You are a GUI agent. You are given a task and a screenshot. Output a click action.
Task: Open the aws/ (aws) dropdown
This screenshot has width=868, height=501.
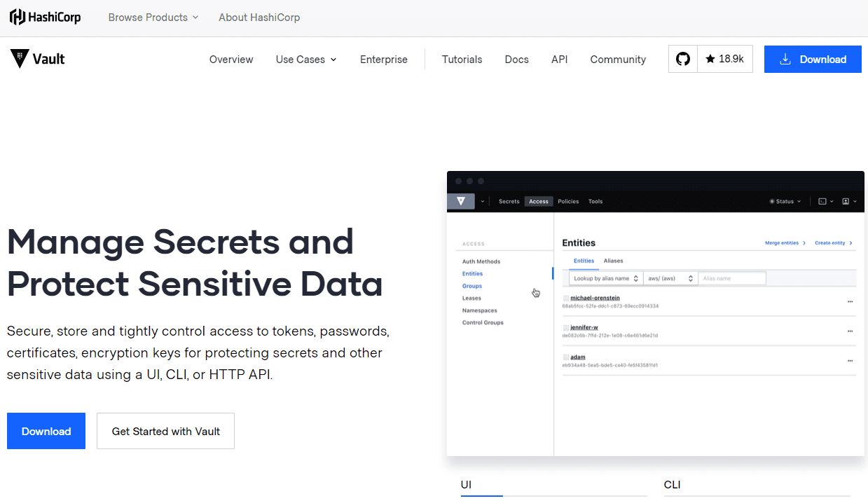[x=670, y=279]
